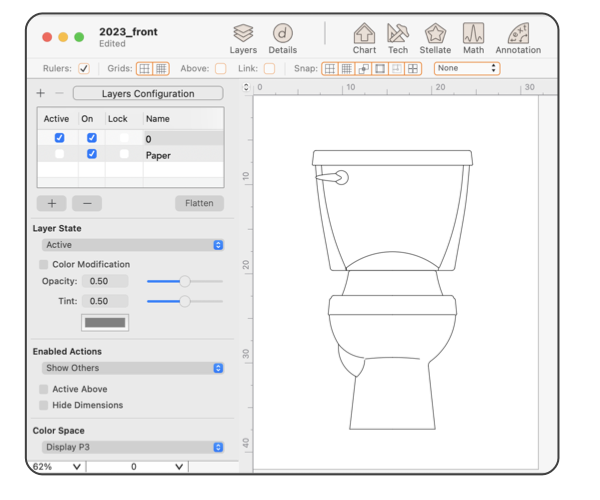600x500 pixels.
Task: Open the layer 0 selector dropdown at bottom
Action: click(137, 467)
